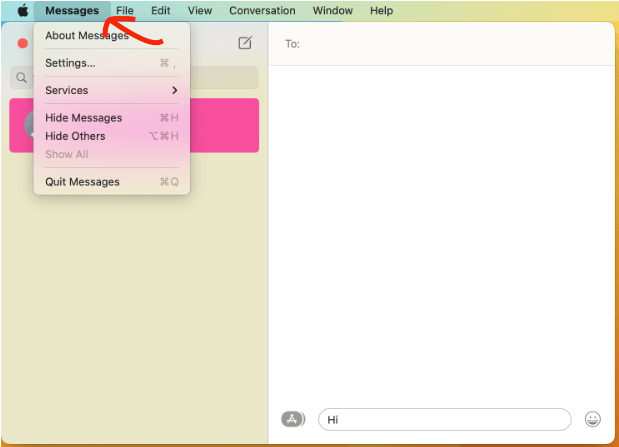619x447 pixels.
Task: Open the Window menu
Action: pyautogui.click(x=333, y=11)
